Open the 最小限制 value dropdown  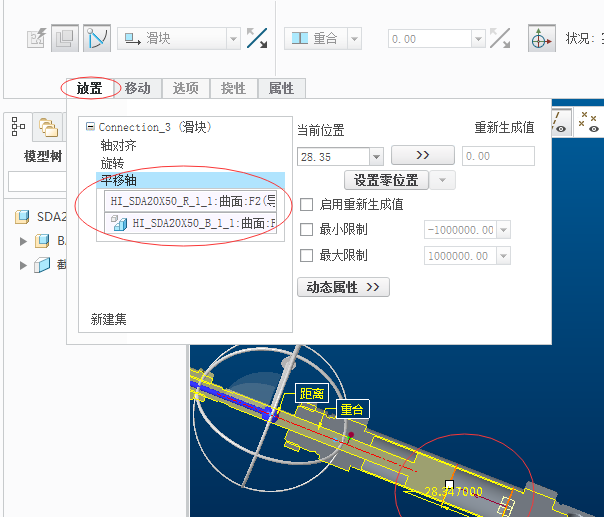[503, 230]
